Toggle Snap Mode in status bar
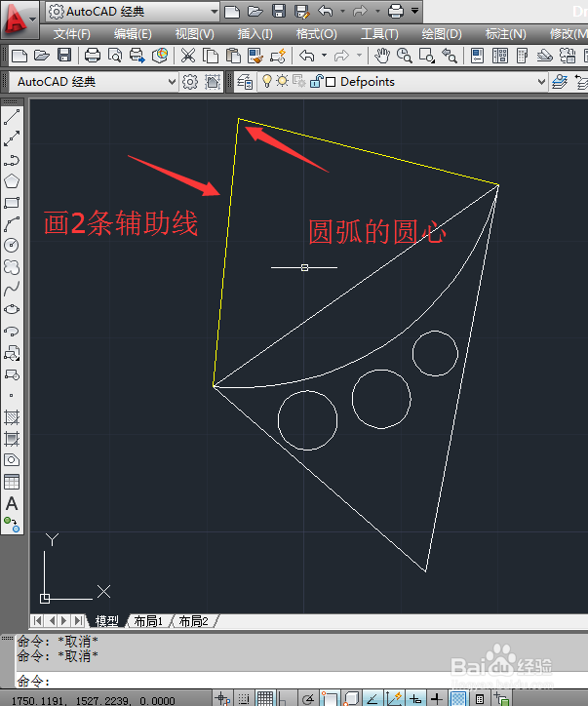 (244, 699)
